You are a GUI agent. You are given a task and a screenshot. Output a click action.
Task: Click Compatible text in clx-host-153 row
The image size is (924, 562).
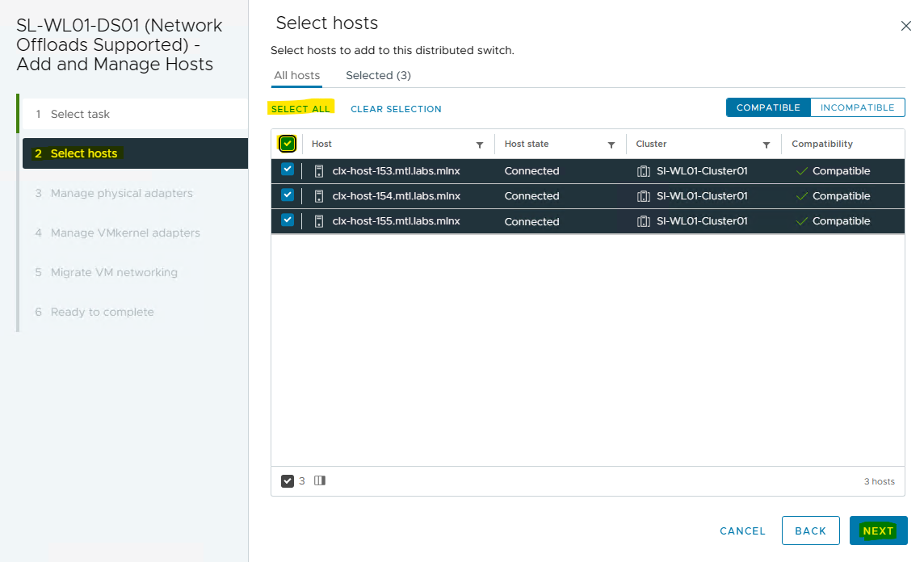click(841, 171)
